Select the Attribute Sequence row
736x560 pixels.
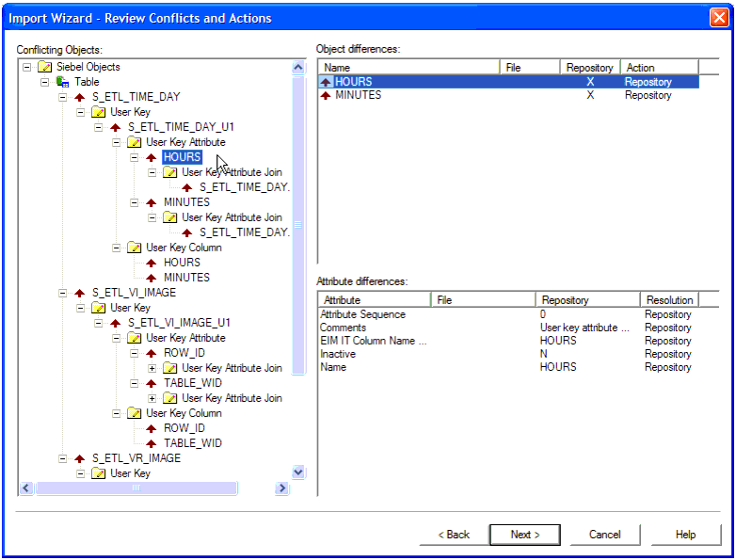[508, 314]
